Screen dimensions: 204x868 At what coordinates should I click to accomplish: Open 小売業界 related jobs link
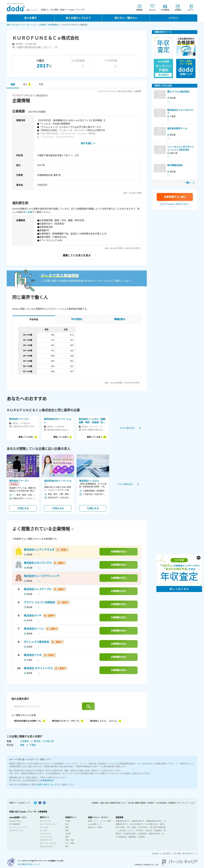(x=24, y=741)
